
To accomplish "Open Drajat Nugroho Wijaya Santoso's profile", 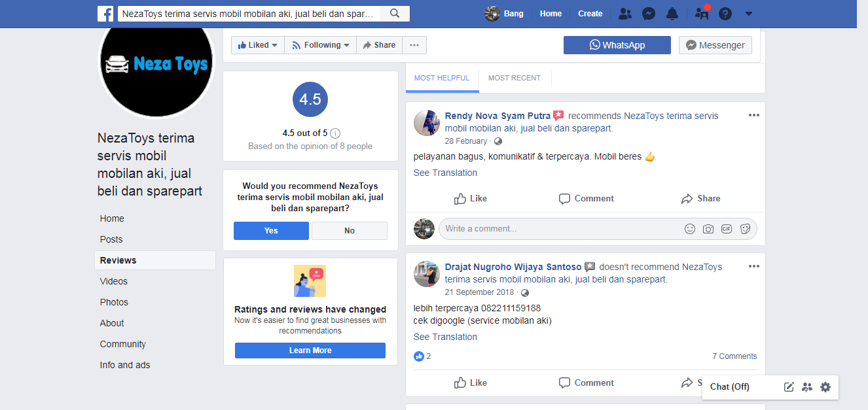I will click(x=513, y=267).
